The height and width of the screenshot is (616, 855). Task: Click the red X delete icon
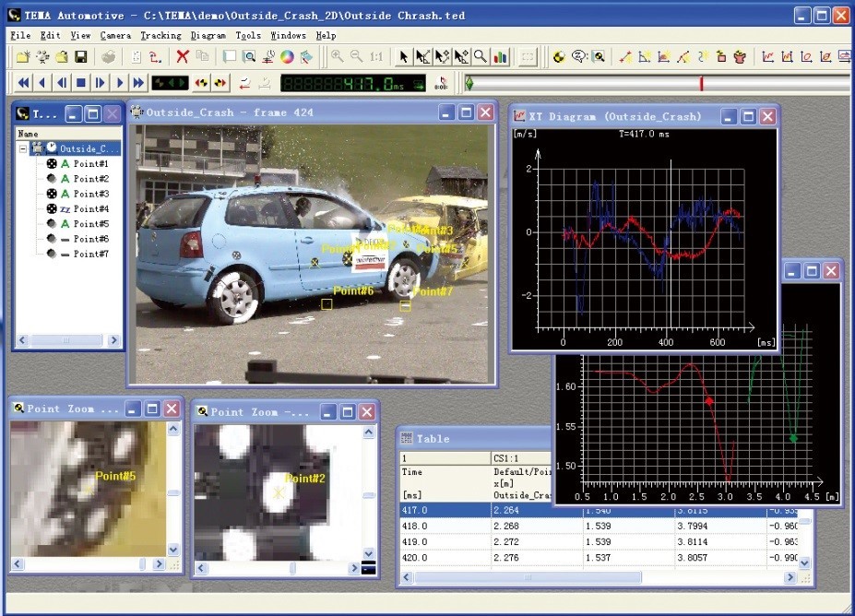point(183,57)
